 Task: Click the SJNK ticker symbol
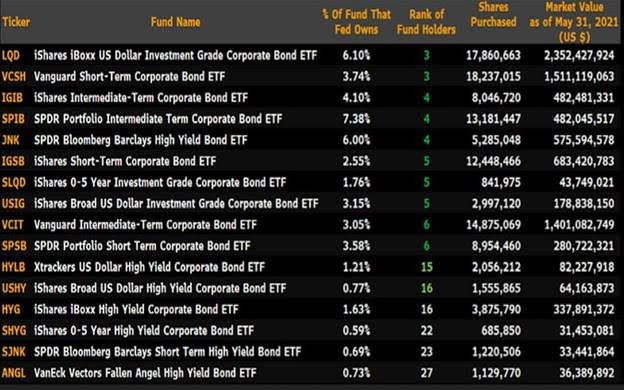click(x=14, y=351)
